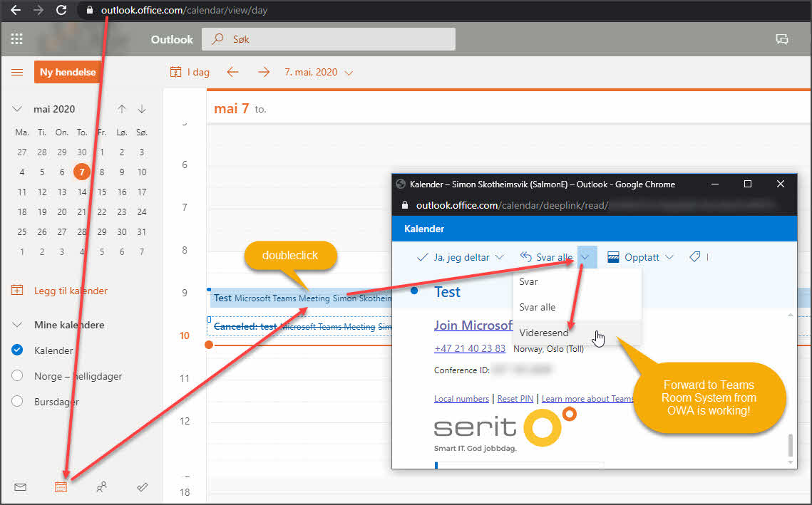Screen dimensions: 812x505
Task: Follow Join Microsoft Teams meeting link
Action: [473, 325]
